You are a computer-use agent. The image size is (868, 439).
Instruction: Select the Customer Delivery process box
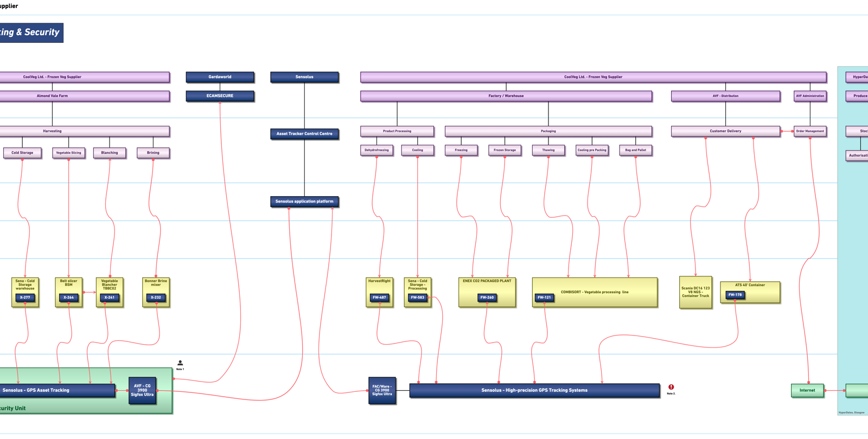tap(725, 131)
